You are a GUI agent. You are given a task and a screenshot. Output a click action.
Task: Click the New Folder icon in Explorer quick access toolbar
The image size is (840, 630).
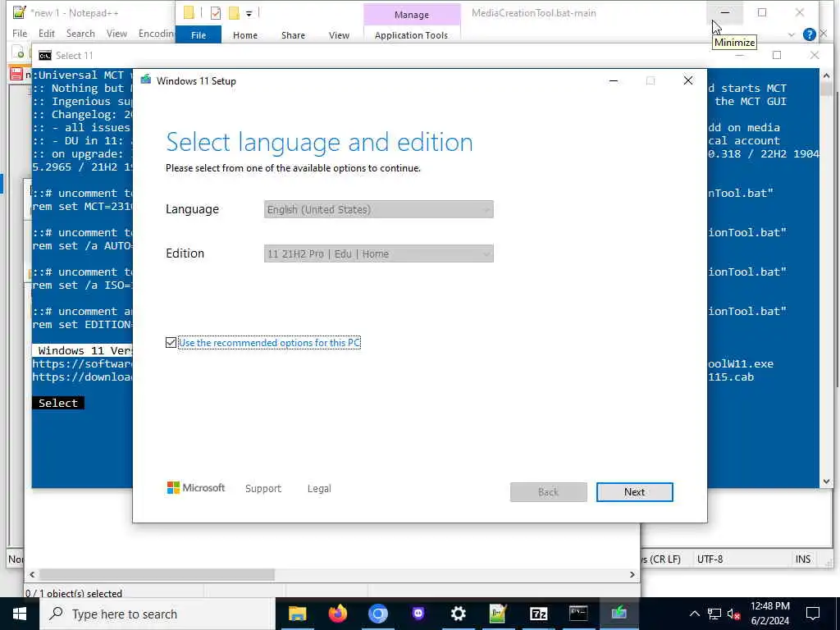point(234,13)
